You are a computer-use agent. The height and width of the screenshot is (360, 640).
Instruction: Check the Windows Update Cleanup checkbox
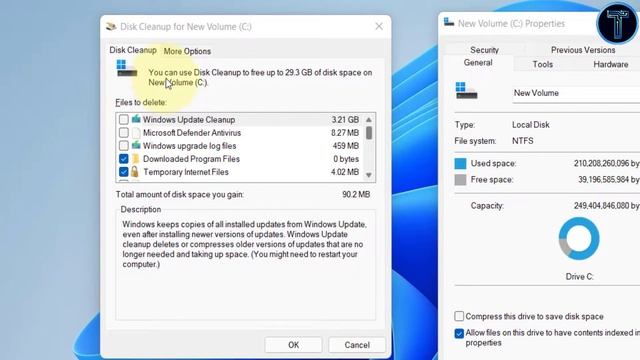[124, 120]
